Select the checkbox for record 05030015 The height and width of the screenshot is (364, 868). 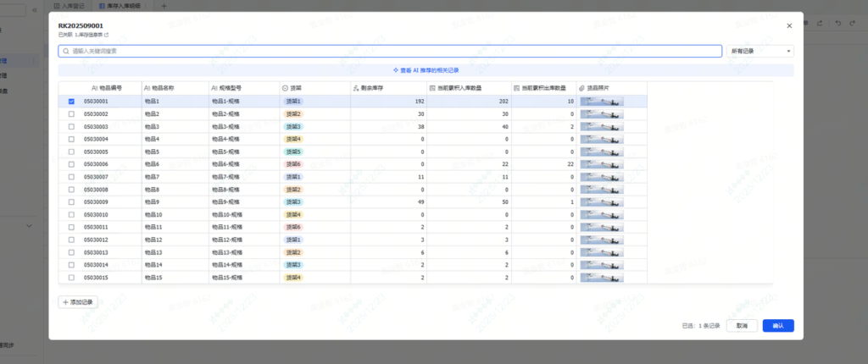click(71, 278)
